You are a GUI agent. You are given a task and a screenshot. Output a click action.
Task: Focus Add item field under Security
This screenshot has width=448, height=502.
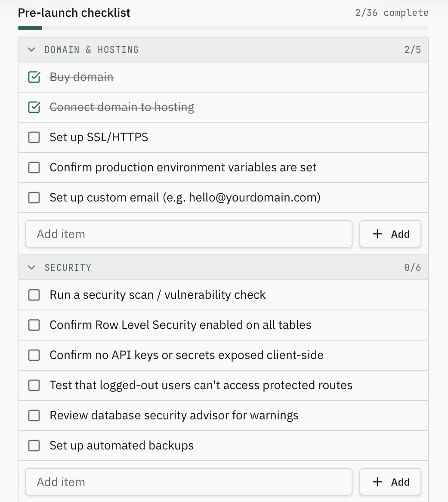click(x=189, y=482)
